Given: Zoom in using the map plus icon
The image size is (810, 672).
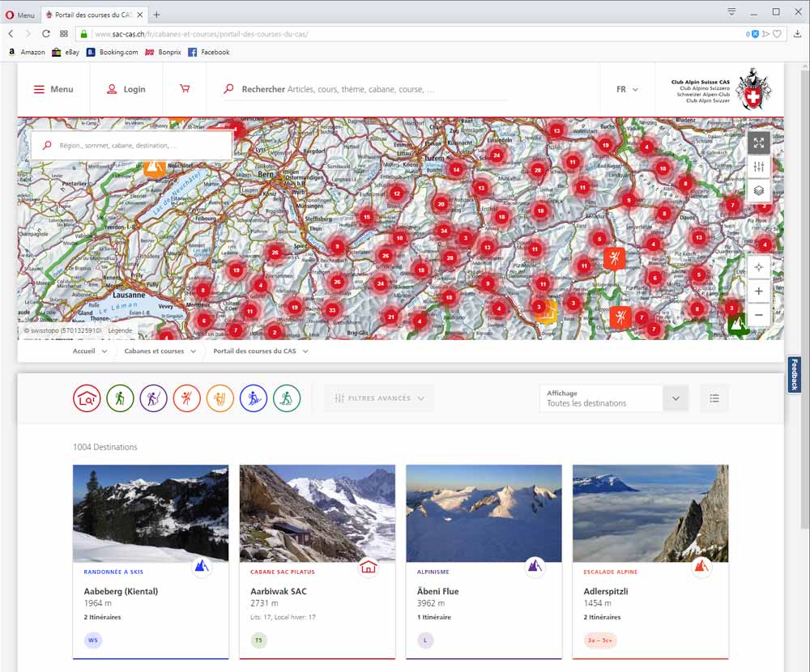Looking at the screenshot, I should click(758, 291).
